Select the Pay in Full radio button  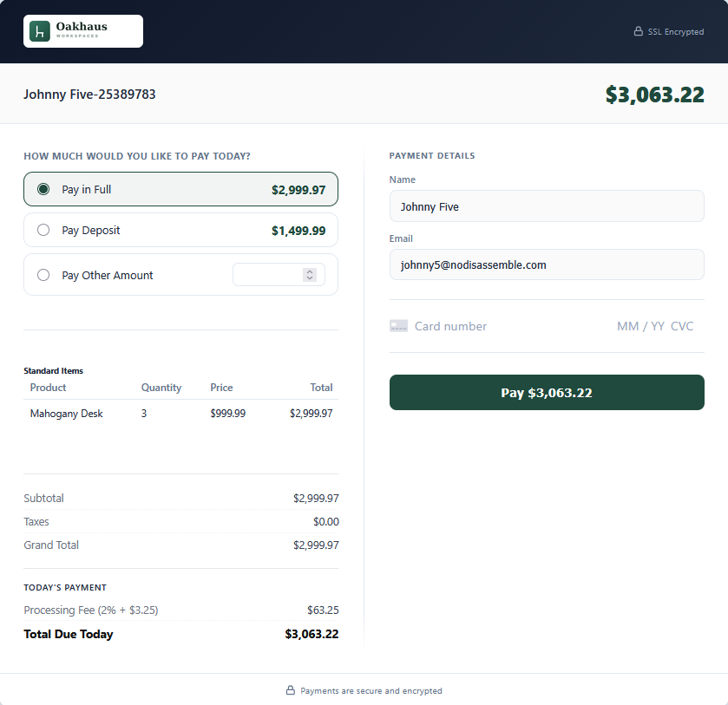43,189
